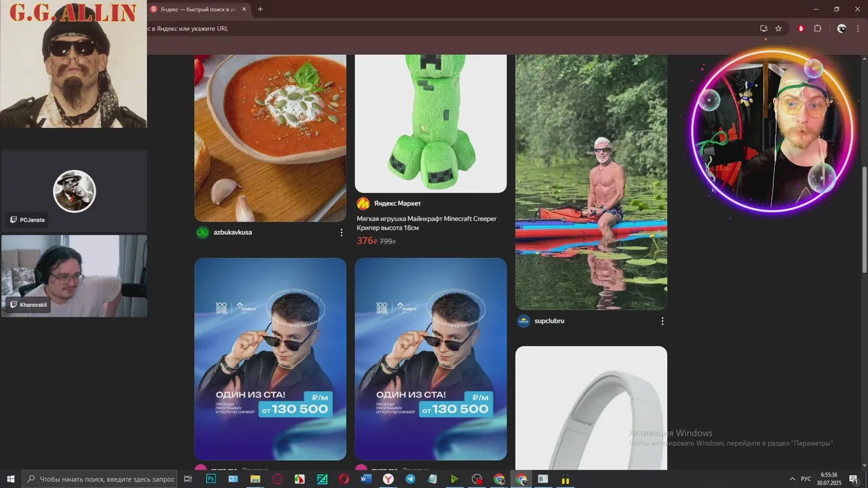This screenshot has height=488, width=868.
Task: Open a new browser tab
Action: pyautogui.click(x=260, y=9)
